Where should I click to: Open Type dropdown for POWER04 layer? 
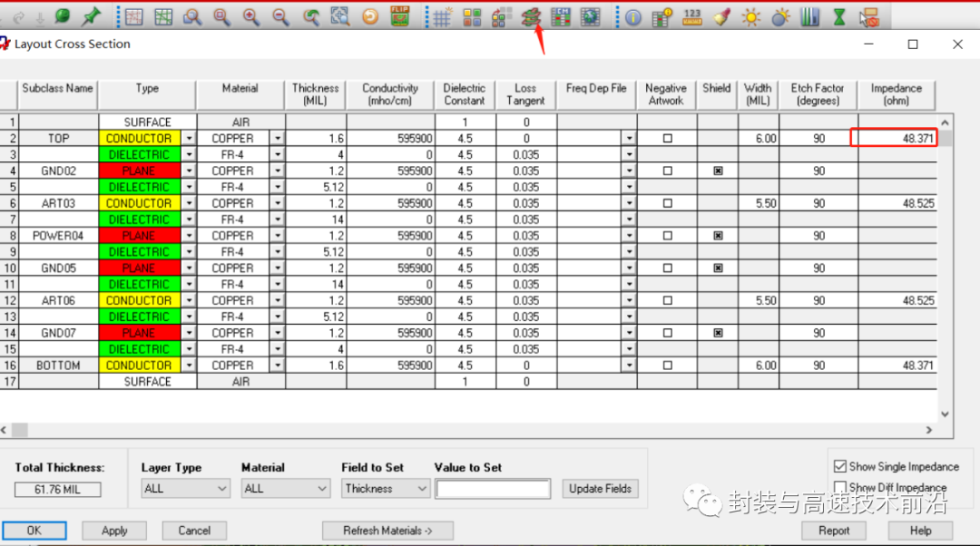(x=189, y=236)
